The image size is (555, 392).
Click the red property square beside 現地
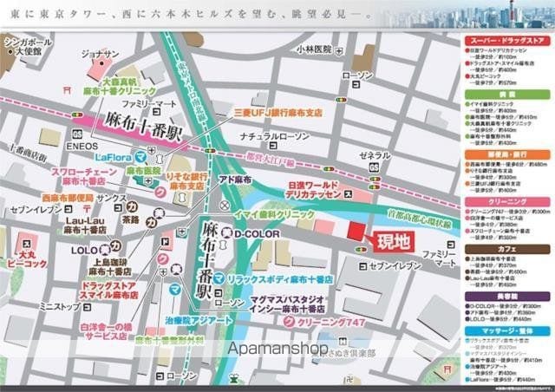tap(356, 232)
